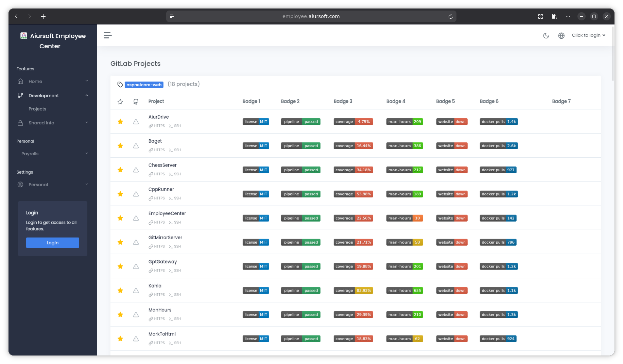623x364 pixels.
Task: Open Projects in the sidebar
Action: pyautogui.click(x=37, y=109)
